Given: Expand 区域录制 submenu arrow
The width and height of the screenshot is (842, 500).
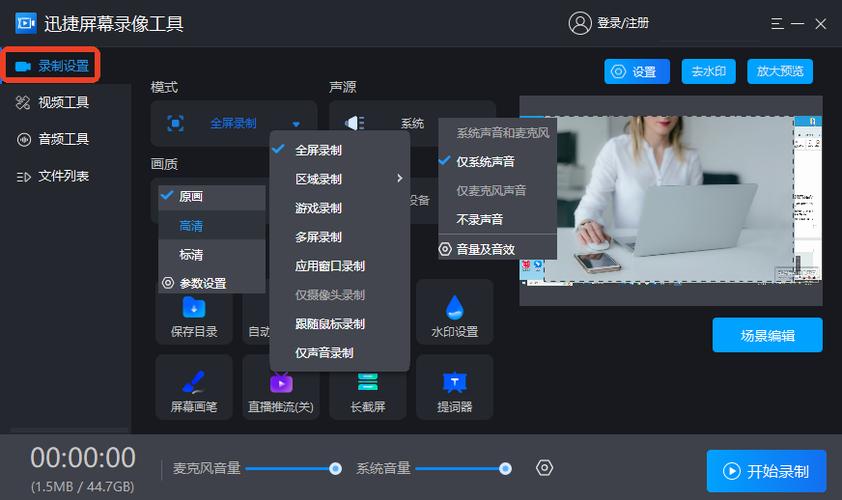Looking at the screenshot, I should (400, 178).
